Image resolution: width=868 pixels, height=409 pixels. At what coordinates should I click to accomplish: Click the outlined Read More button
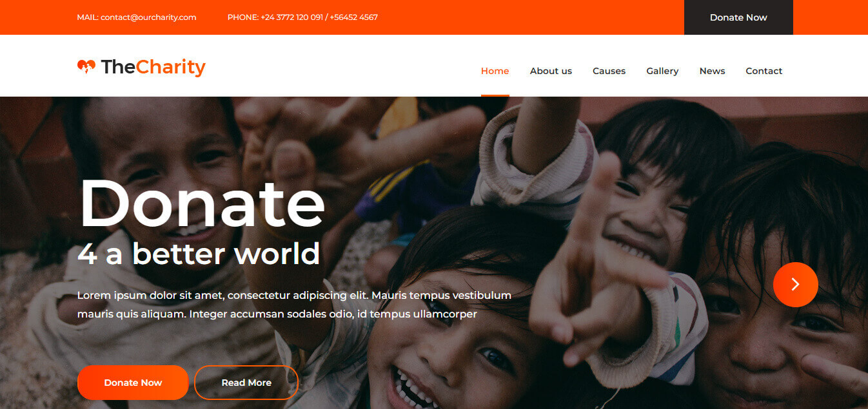click(246, 383)
